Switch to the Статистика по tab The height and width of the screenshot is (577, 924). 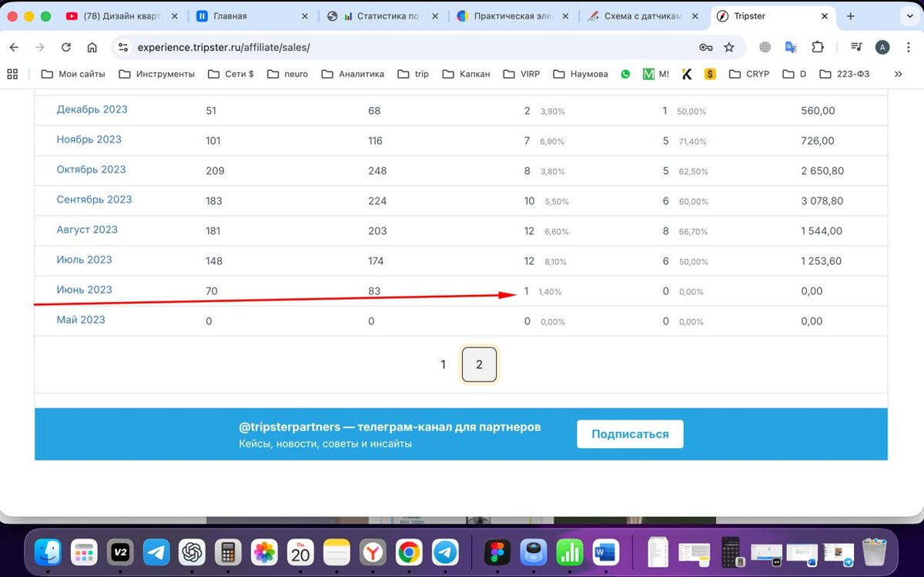(383, 16)
